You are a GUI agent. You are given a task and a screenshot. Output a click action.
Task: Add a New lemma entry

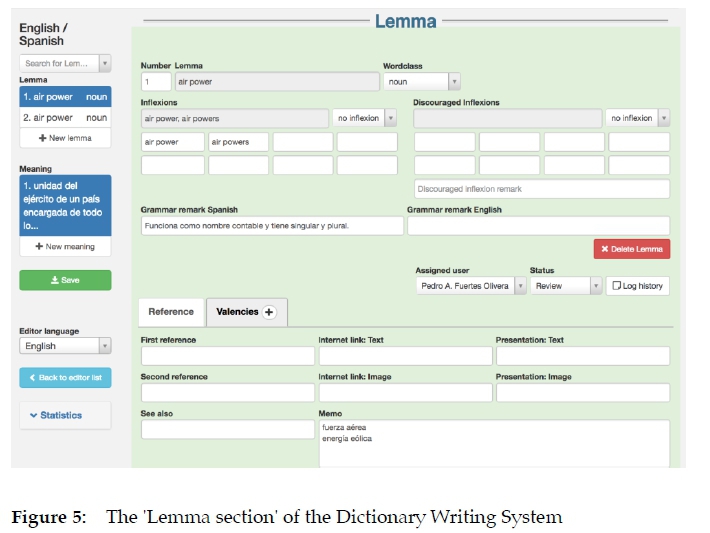click(x=65, y=138)
